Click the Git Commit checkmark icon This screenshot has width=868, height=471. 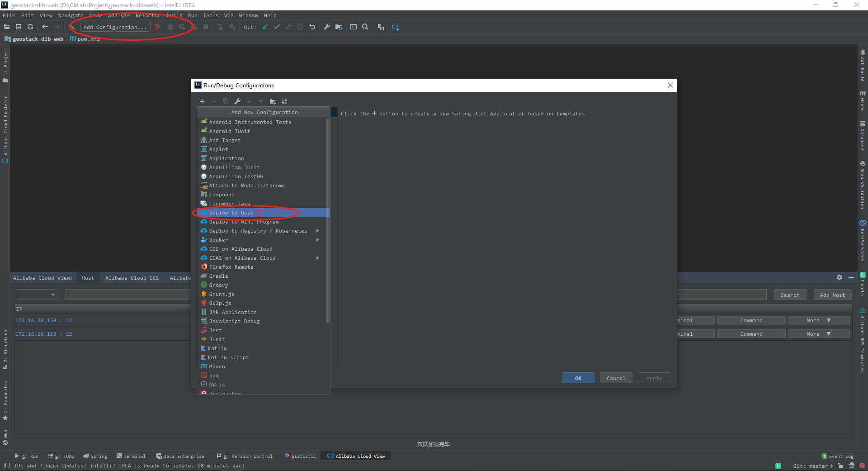click(x=277, y=27)
